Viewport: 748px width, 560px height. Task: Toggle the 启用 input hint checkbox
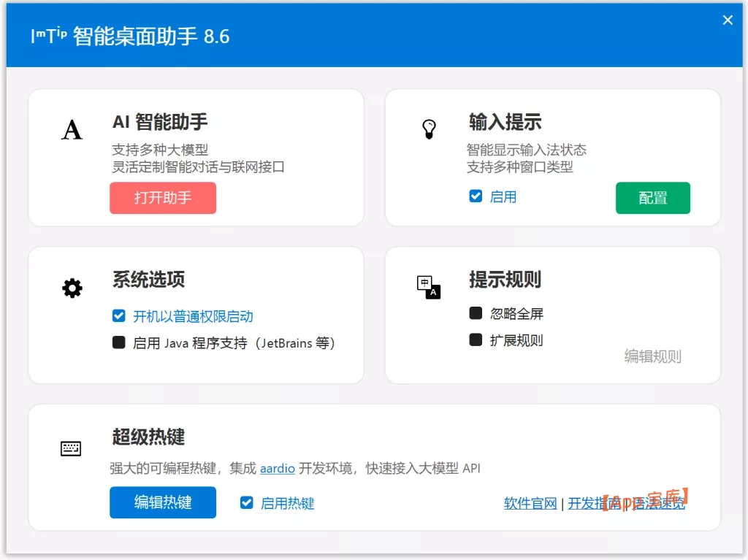(476, 196)
